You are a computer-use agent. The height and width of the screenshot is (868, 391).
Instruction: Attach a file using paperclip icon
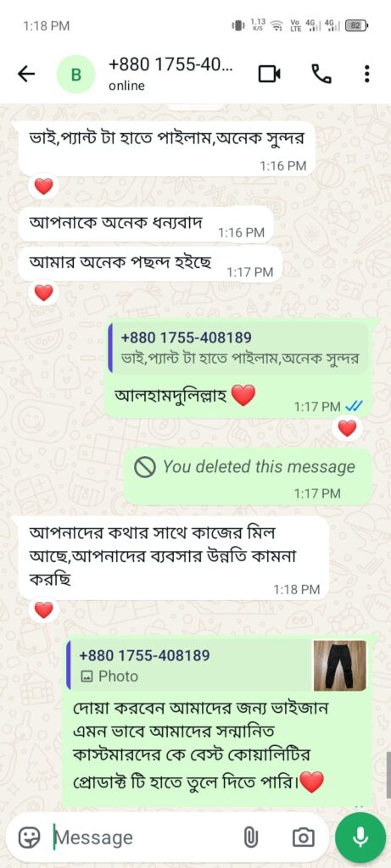point(251,837)
